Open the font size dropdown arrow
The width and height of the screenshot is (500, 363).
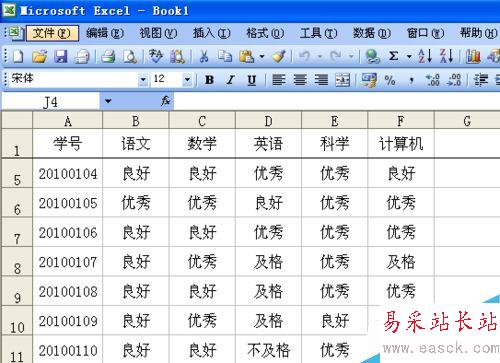tap(188, 80)
